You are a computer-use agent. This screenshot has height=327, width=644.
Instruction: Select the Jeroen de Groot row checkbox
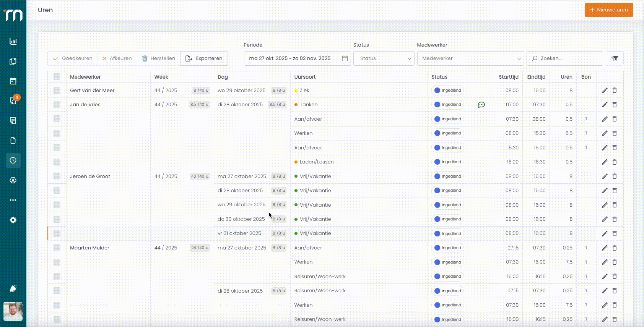[57, 176]
